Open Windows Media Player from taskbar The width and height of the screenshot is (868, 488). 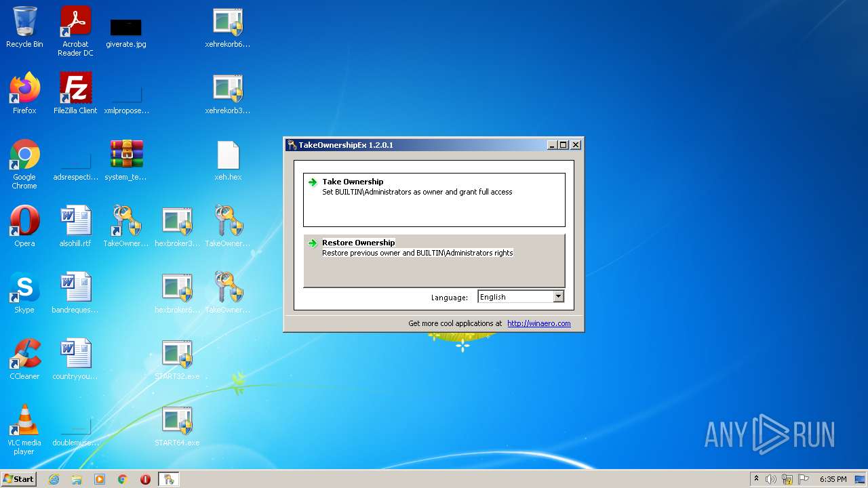pyautogui.click(x=100, y=479)
